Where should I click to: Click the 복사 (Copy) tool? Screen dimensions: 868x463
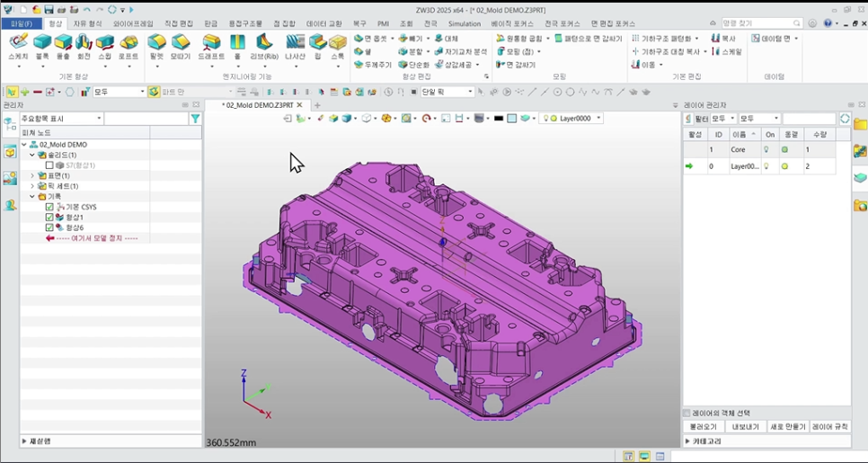pos(724,39)
